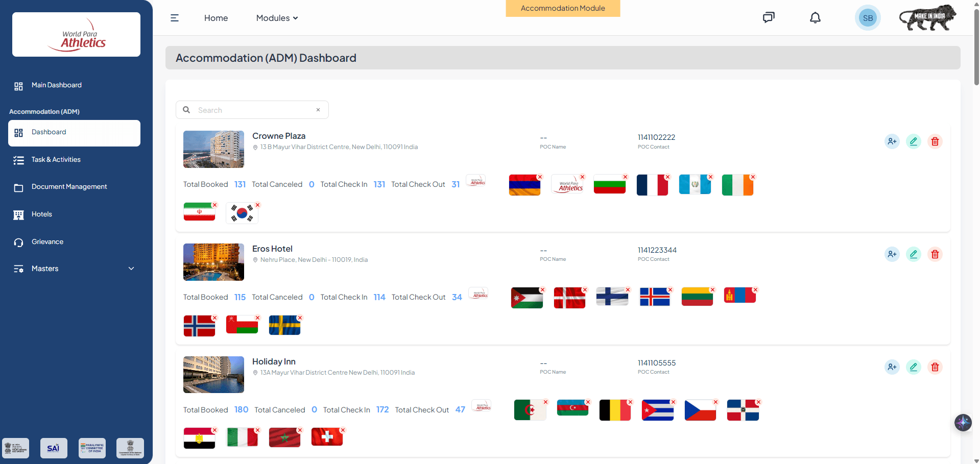Clear the search field with the x

click(318, 110)
